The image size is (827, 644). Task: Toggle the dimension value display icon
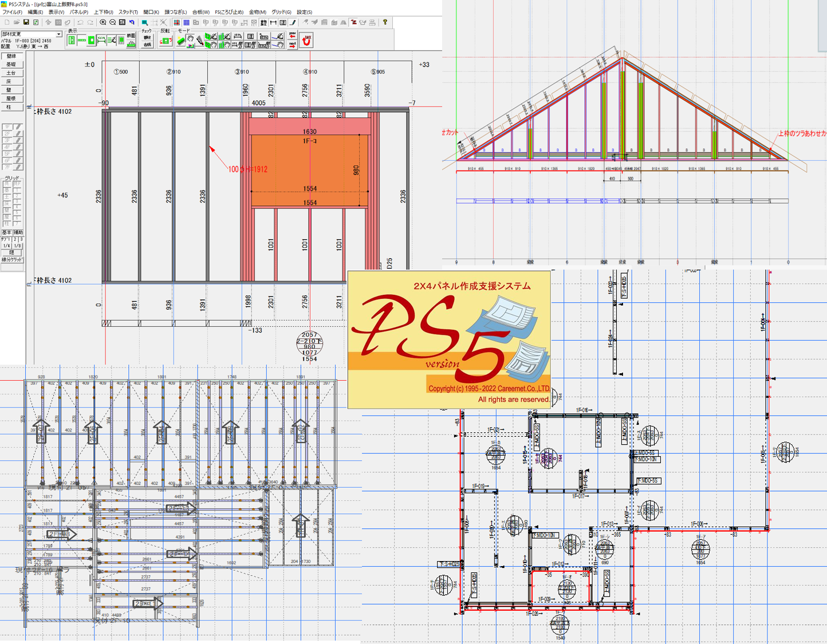(101, 40)
